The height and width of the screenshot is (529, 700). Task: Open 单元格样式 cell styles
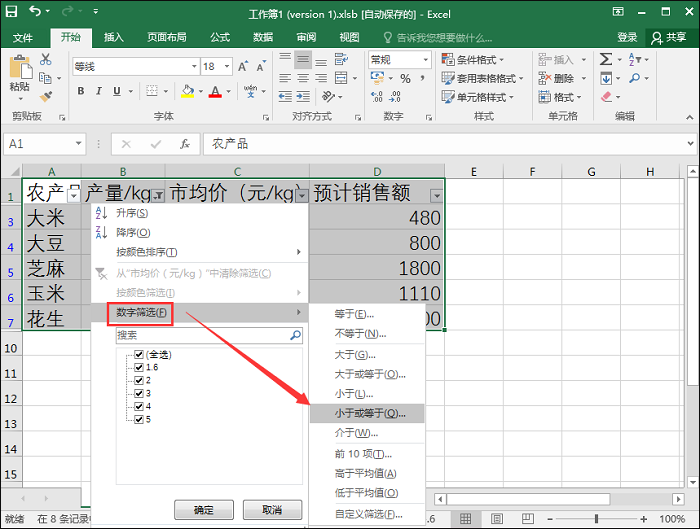pyautogui.click(x=477, y=97)
